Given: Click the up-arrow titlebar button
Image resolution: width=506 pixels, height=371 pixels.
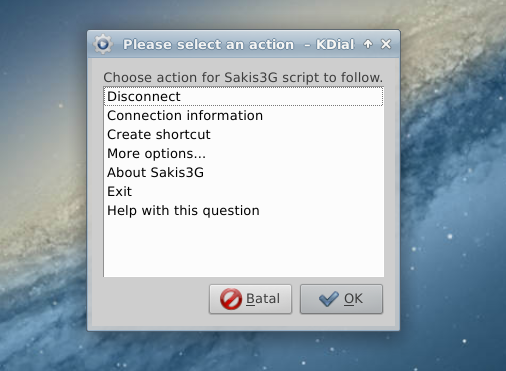Looking at the screenshot, I should pyautogui.click(x=368, y=44).
